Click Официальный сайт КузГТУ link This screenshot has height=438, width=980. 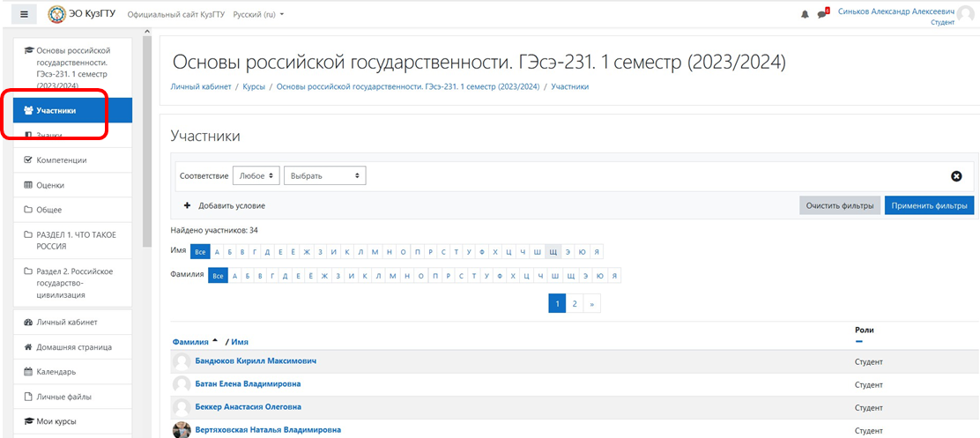(x=175, y=14)
